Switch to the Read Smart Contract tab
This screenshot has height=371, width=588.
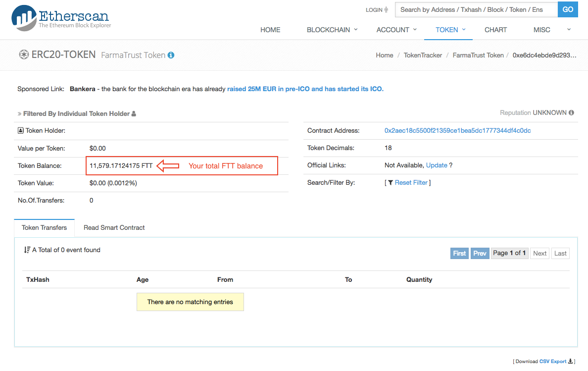coord(114,228)
